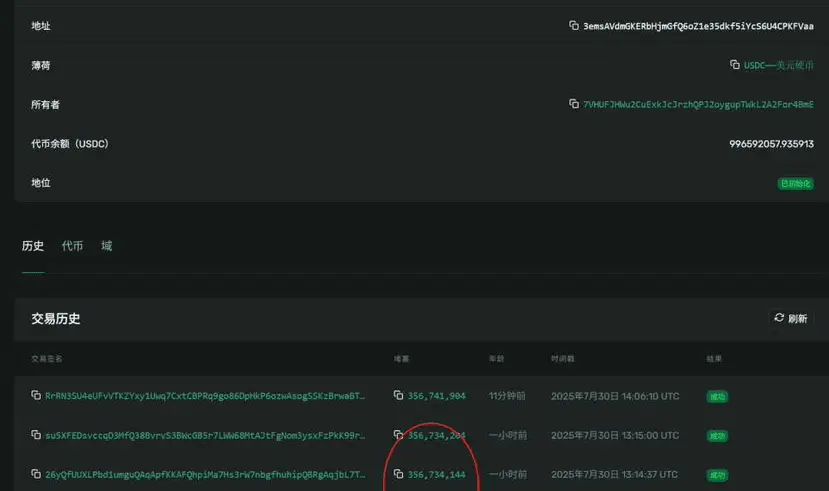Copy block number 356,741,904

[399, 395]
